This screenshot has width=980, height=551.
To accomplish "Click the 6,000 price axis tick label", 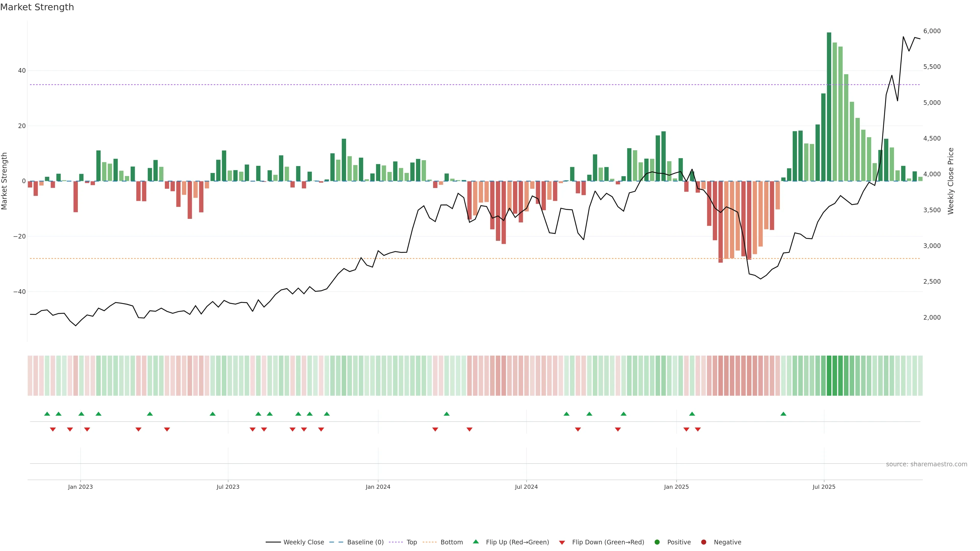I will click(932, 31).
